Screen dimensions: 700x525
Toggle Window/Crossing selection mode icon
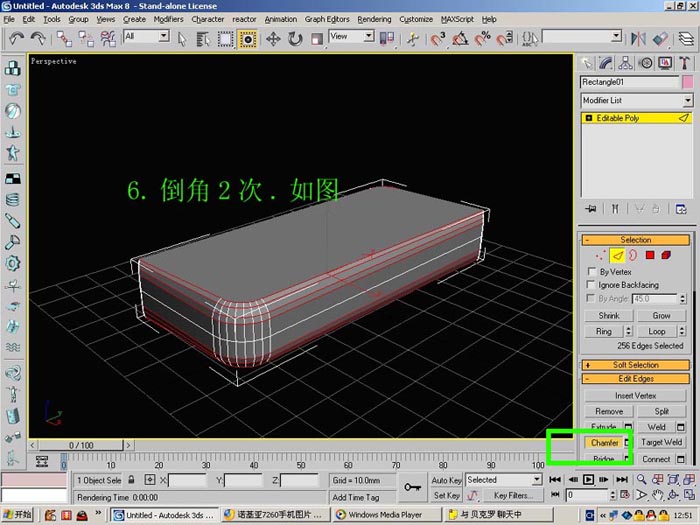(248, 39)
